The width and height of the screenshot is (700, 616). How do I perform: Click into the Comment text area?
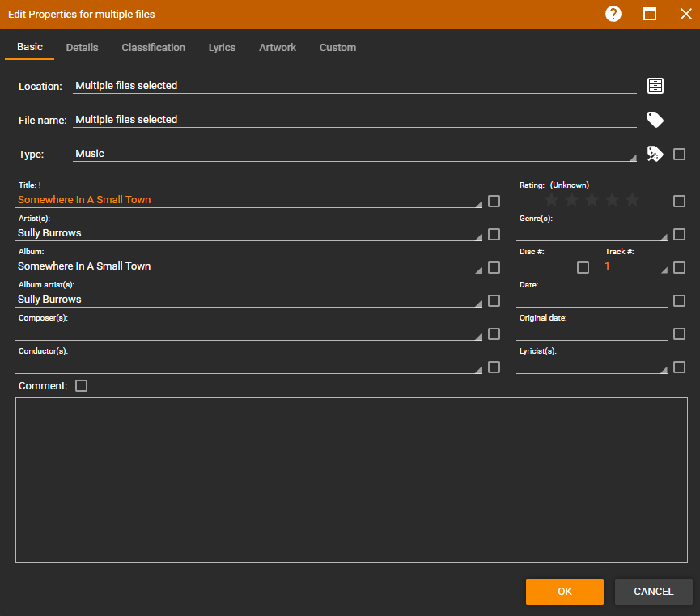pos(351,480)
